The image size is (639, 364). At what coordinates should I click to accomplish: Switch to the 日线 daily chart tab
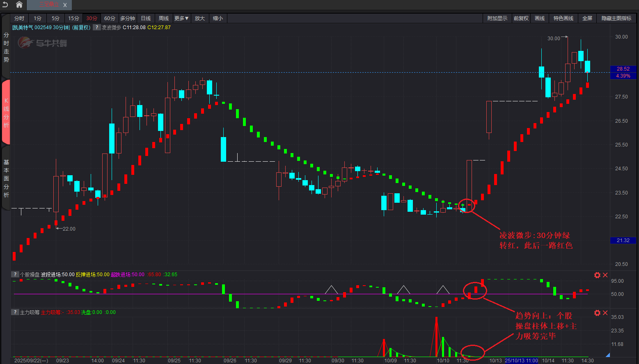146,18
